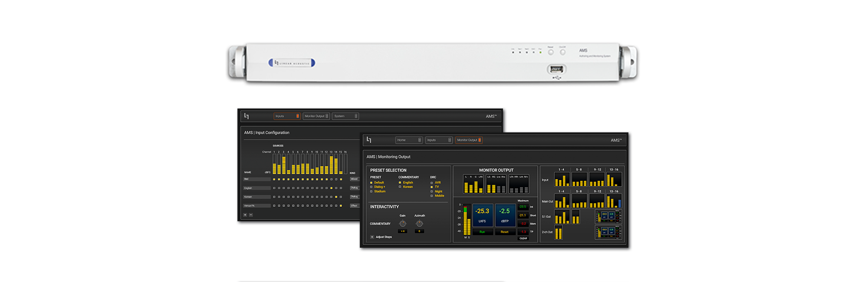Open the Main Out 5-8 meter block
Image resolution: width=868 pixels, height=282 pixels.
(x=579, y=201)
